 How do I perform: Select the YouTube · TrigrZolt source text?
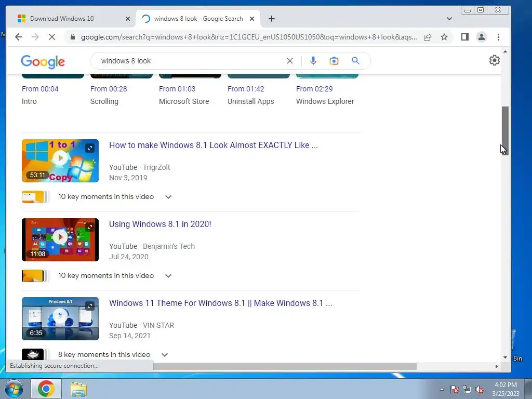click(139, 167)
